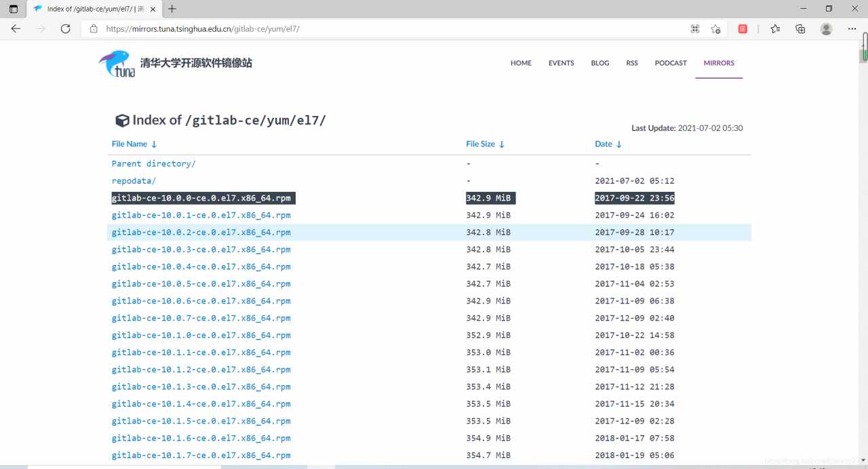
Task: Download gitlab-ce-10.1.2 rpm file
Action: [x=201, y=370]
